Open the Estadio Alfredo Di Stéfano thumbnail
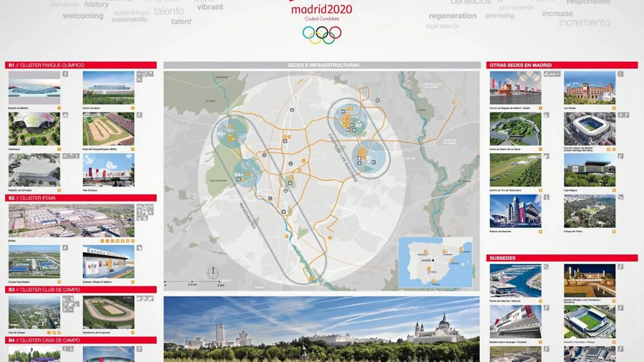644x362 pixels. (x=108, y=262)
